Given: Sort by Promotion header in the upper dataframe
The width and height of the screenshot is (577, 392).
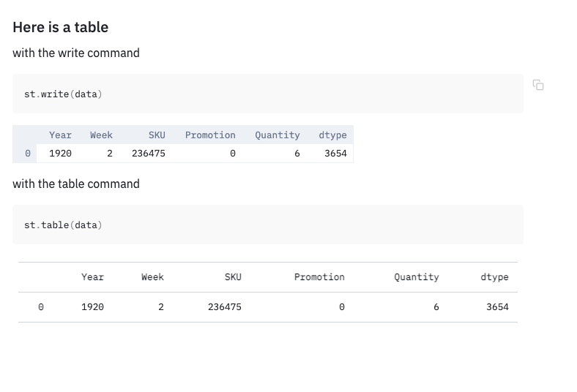Looking at the screenshot, I should [x=210, y=135].
